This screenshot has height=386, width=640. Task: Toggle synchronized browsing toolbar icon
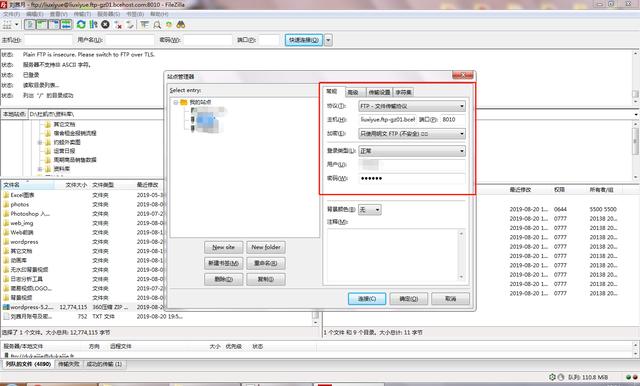pyautogui.click(x=169, y=25)
